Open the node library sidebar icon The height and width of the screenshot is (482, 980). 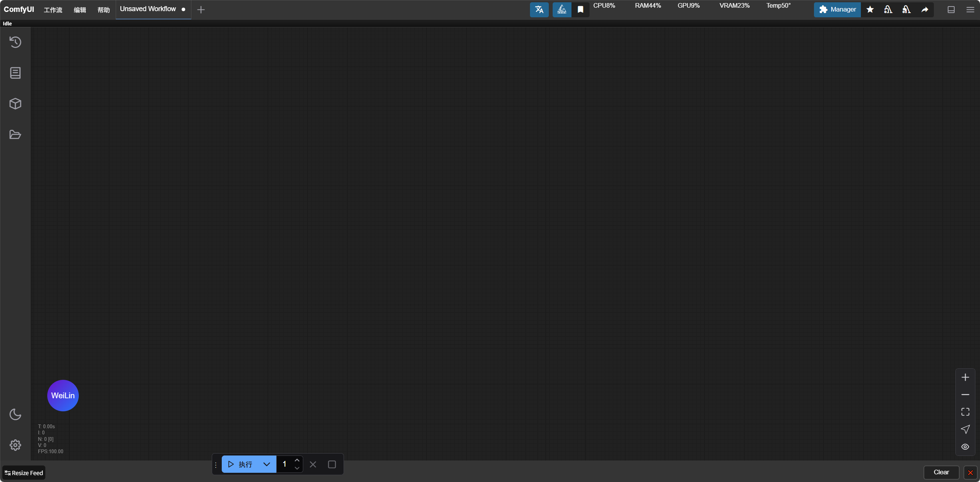[x=15, y=73]
